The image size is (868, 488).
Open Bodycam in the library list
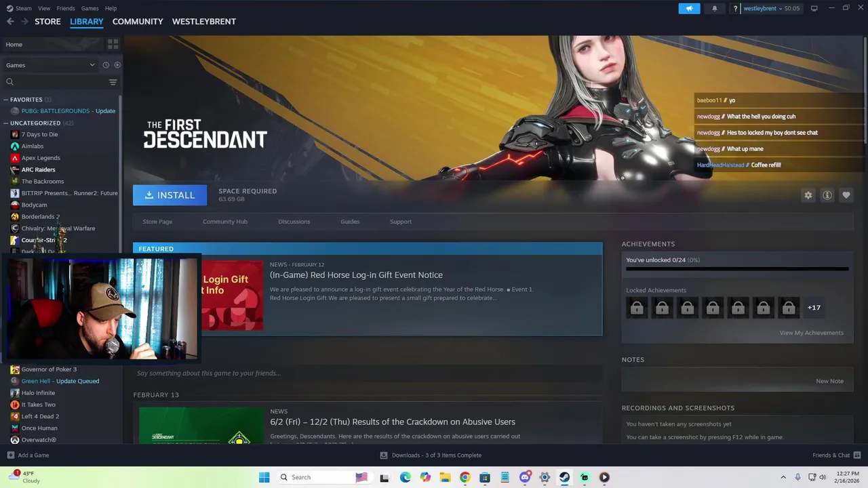(34, 205)
